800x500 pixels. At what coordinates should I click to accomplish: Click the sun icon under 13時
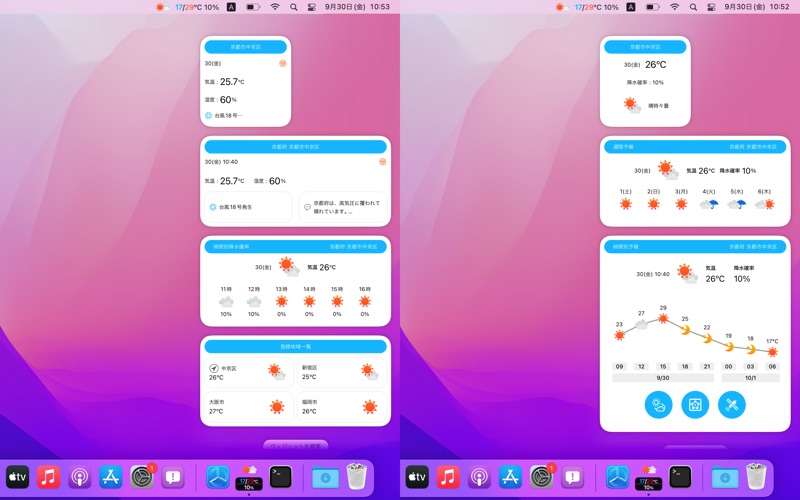click(x=282, y=302)
